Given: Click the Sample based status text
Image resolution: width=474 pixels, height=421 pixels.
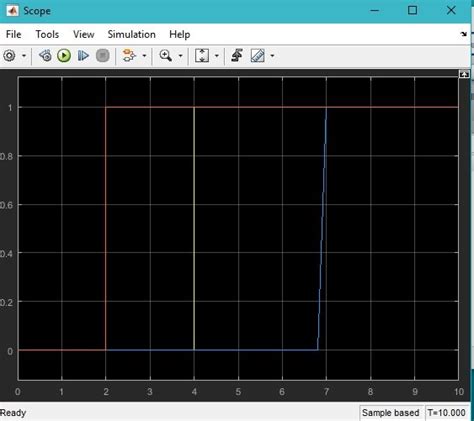Looking at the screenshot, I should tap(391, 413).
